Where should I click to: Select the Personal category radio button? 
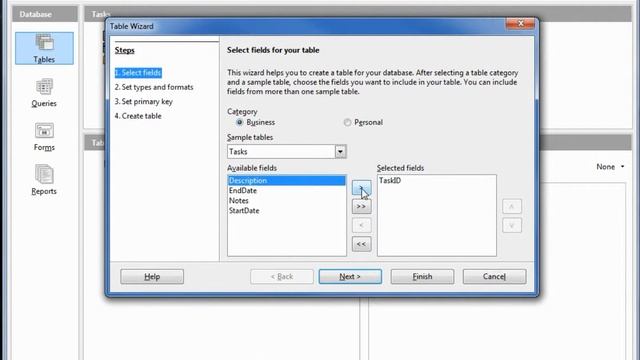point(347,122)
